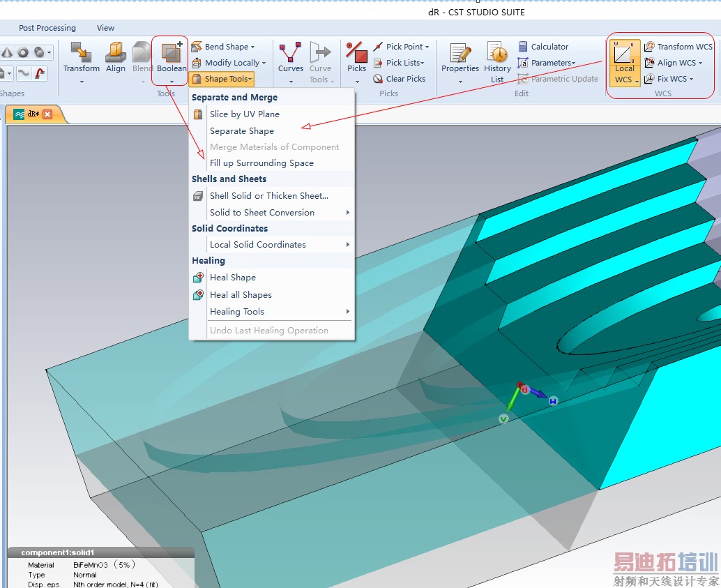Choose the wavy curve shape tool
This screenshot has height=588, width=721.
[23, 73]
